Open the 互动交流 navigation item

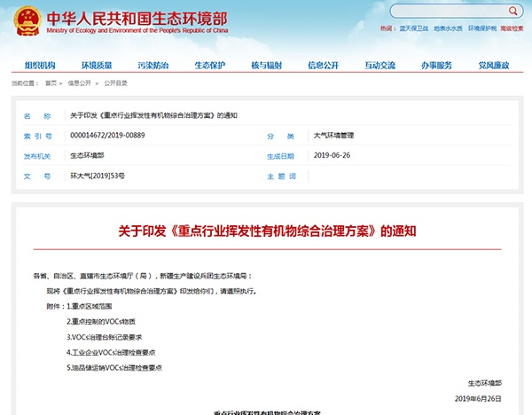point(379,66)
